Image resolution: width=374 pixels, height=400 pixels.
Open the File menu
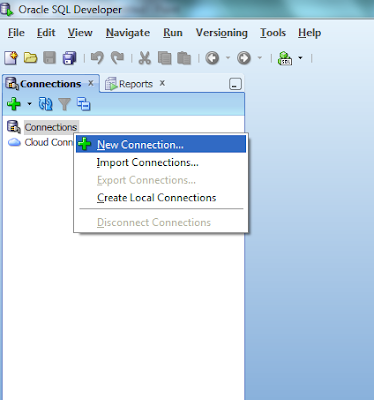click(16, 33)
